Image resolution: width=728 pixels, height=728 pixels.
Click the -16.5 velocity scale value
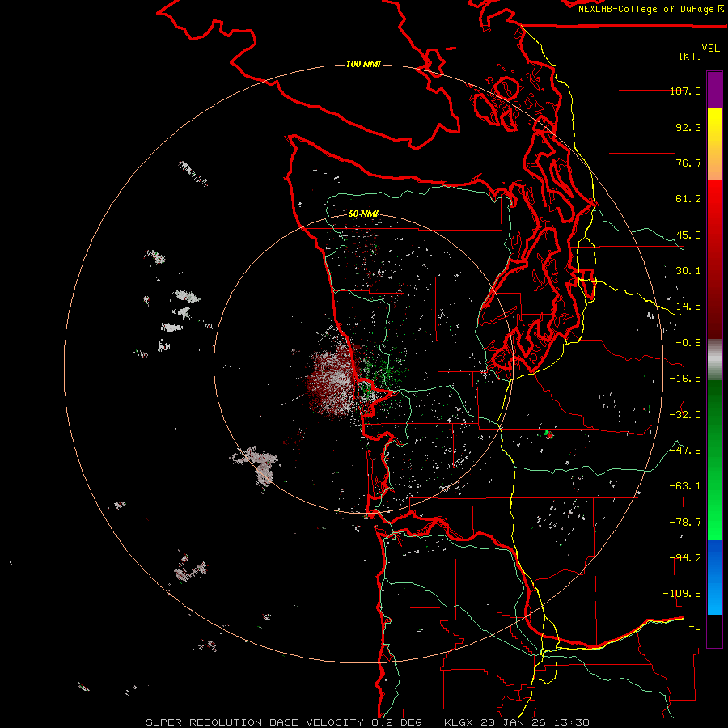tap(685, 379)
